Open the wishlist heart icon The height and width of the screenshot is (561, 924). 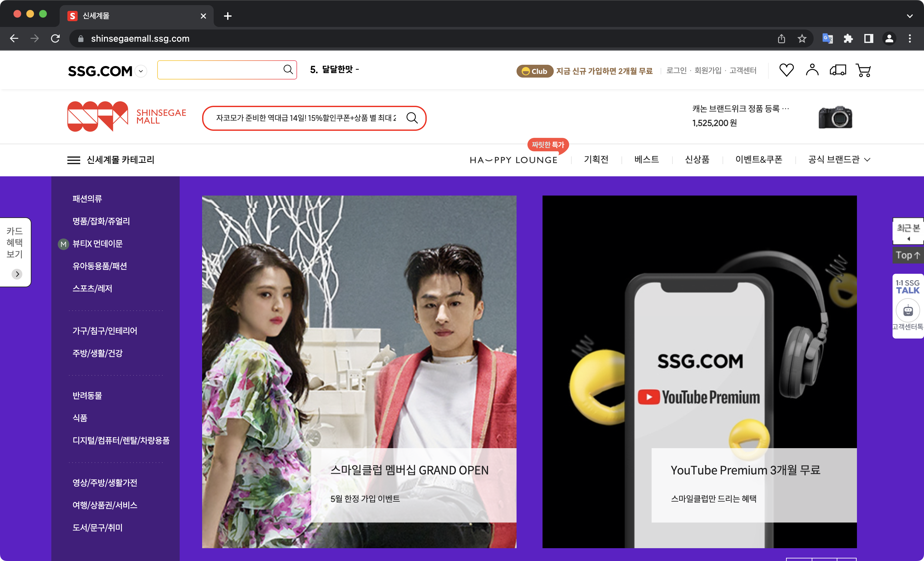[786, 70]
